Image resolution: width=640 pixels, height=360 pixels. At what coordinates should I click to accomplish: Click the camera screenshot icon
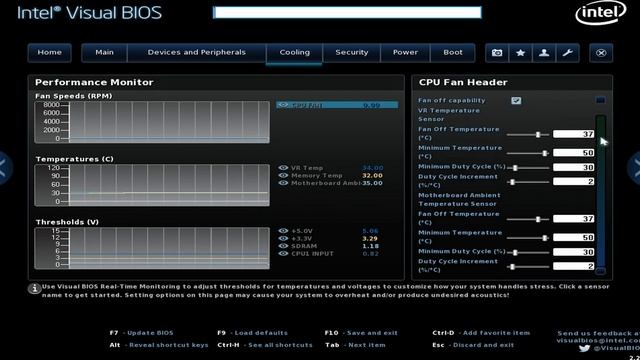pyautogui.click(x=497, y=53)
